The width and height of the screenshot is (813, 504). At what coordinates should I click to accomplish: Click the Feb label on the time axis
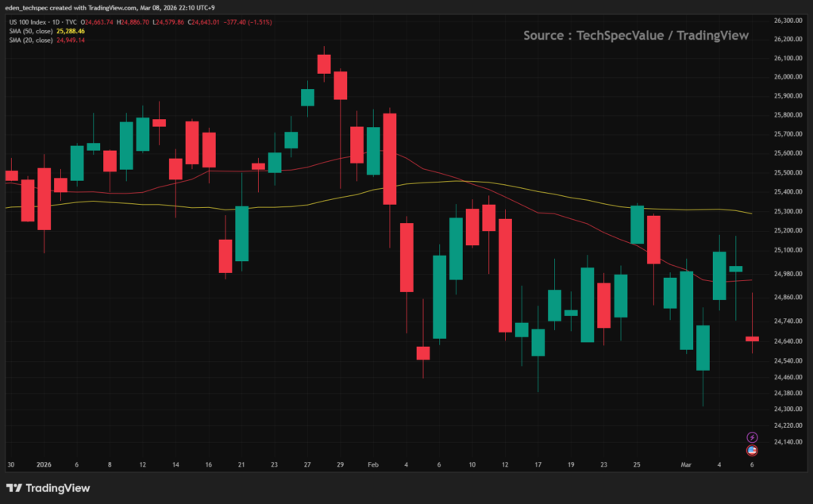click(373, 465)
